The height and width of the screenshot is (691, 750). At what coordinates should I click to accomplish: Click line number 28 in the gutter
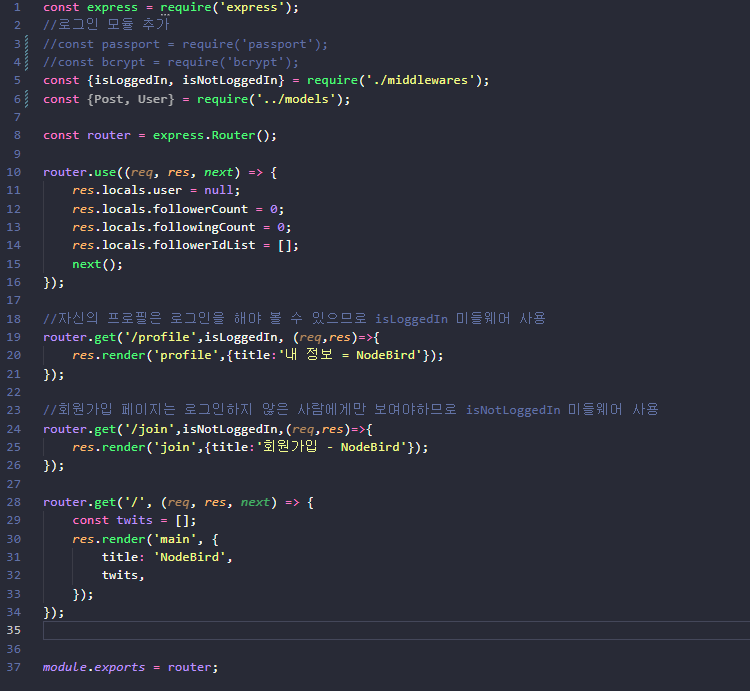tap(14, 502)
